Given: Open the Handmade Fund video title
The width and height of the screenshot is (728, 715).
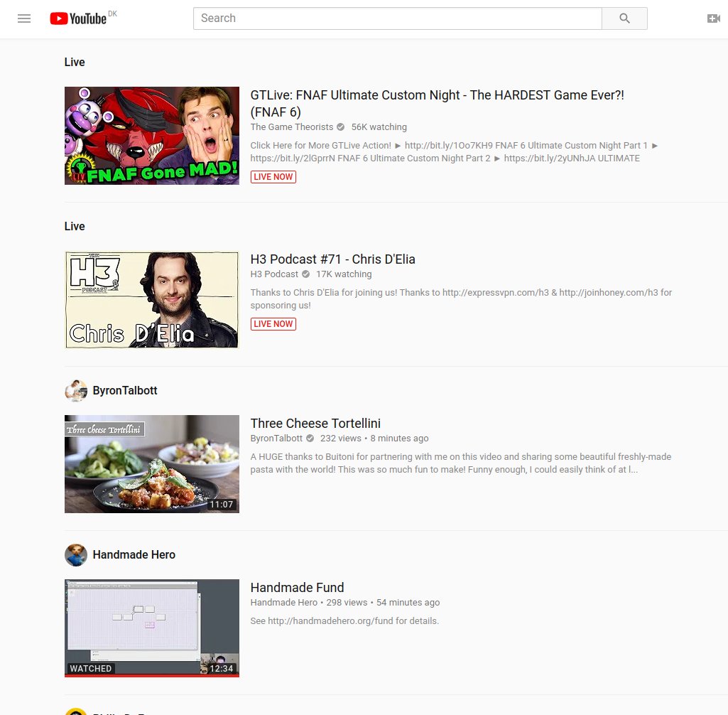Looking at the screenshot, I should (x=297, y=588).
